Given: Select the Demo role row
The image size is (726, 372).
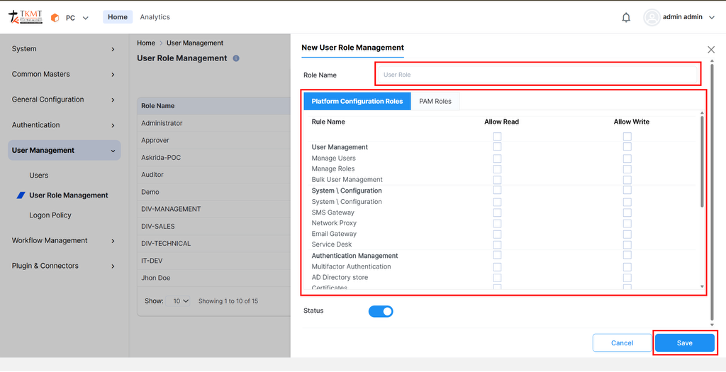Looking at the screenshot, I should pos(214,192).
